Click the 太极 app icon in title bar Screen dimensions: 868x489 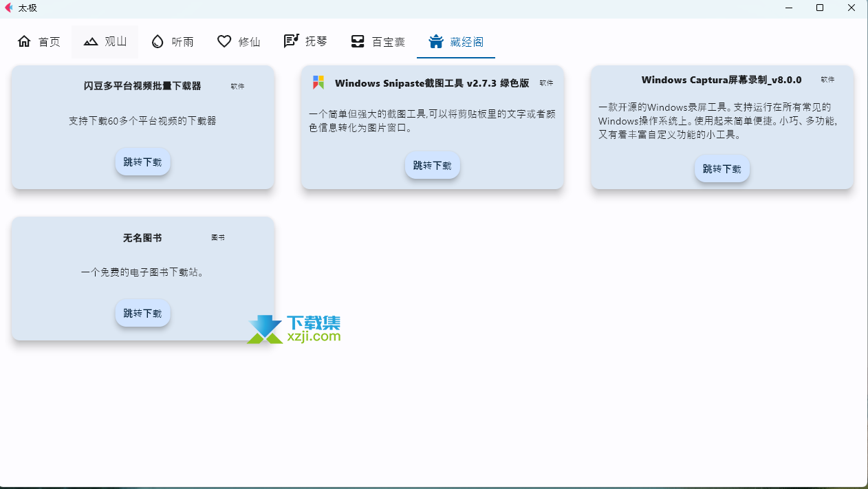9,8
